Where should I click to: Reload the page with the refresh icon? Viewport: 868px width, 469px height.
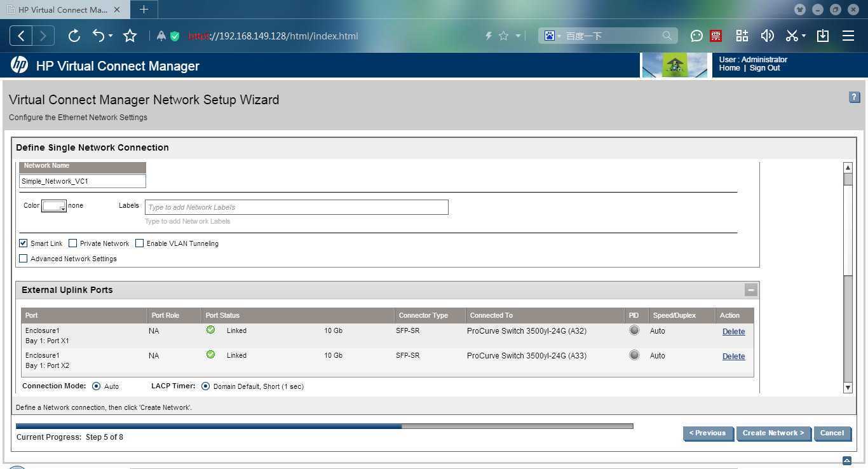pyautogui.click(x=74, y=36)
